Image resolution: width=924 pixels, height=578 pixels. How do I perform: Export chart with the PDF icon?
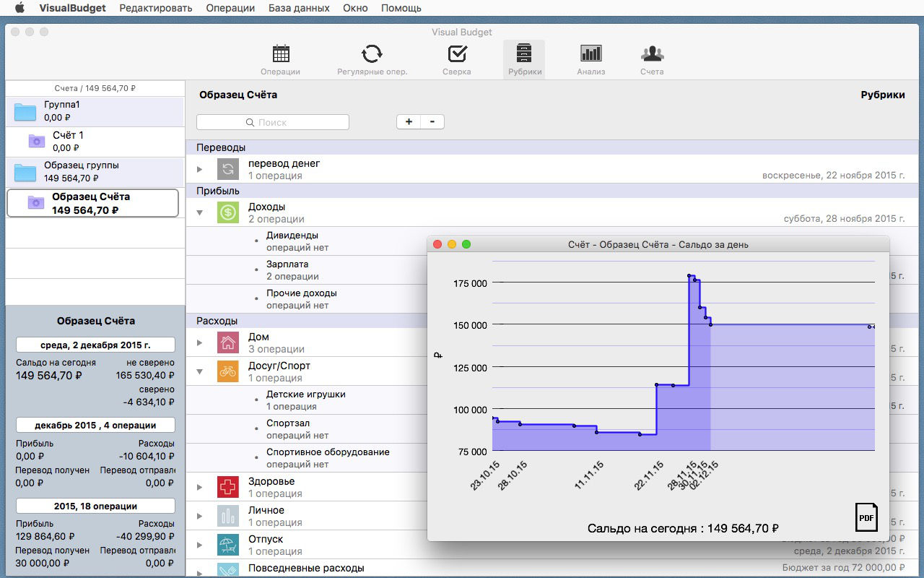[x=866, y=517]
